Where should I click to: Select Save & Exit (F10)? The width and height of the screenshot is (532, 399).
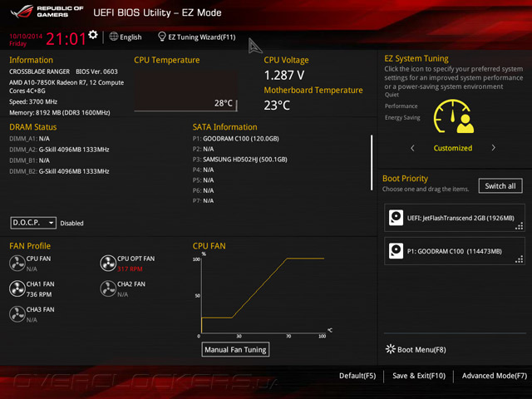pos(419,376)
